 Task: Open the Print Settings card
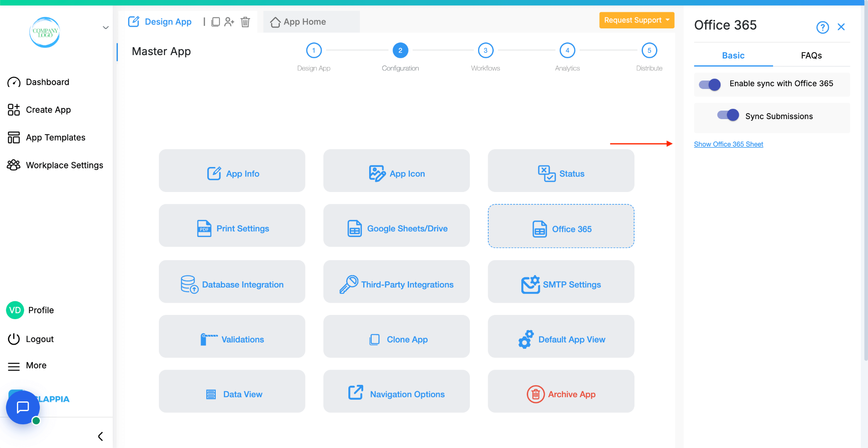232,225
